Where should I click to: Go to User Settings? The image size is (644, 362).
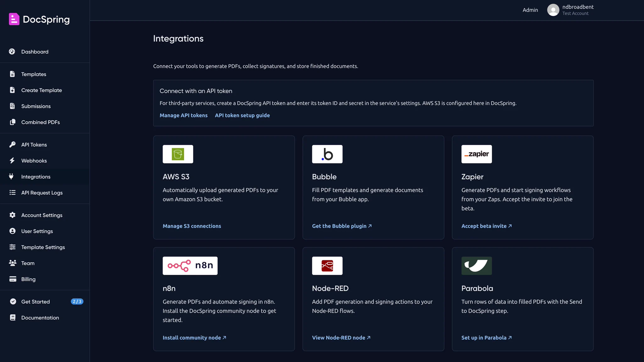click(45, 231)
